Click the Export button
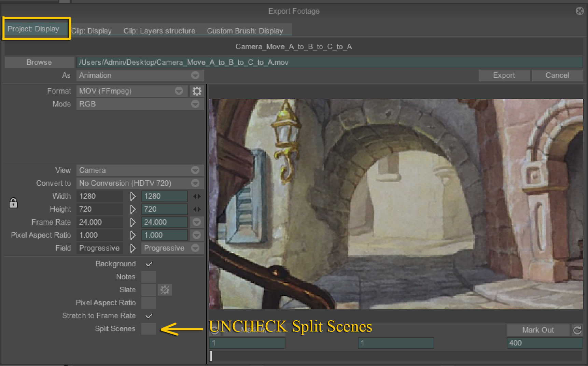This screenshot has width=588, height=366. pos(504,75)
